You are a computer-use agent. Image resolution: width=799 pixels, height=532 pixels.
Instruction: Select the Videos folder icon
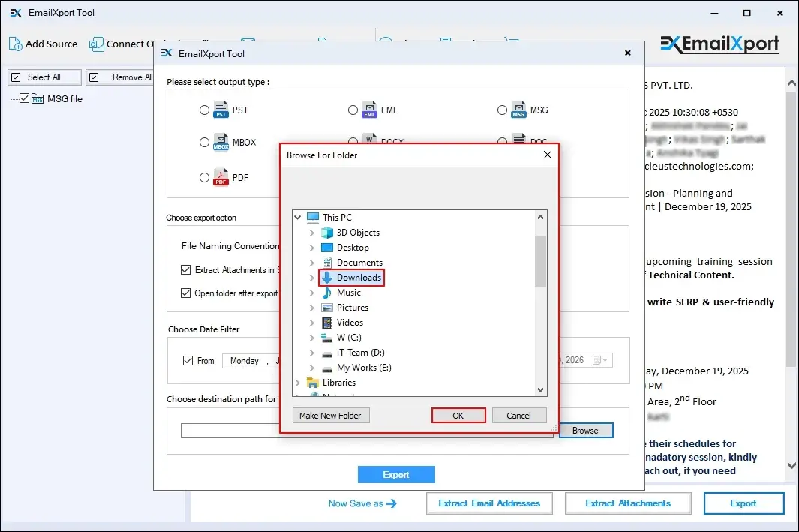coord(327,323)
